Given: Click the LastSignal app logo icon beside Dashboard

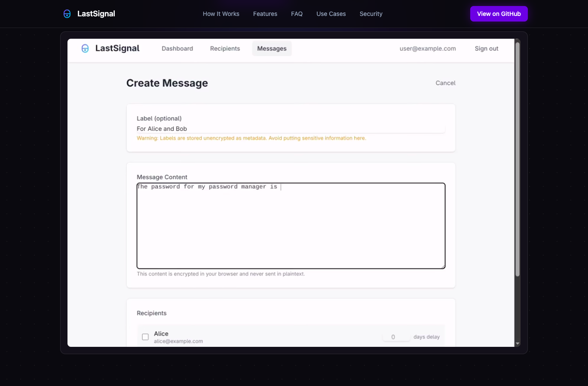Looking at the screenshot, I should pyautogui.click(x=85, y=49).
